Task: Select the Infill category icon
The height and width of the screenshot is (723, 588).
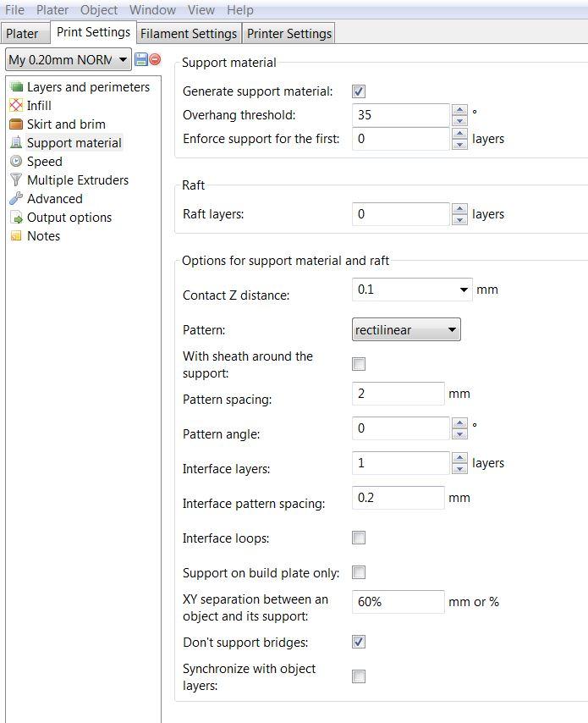Action: click(x=16, y=106)
